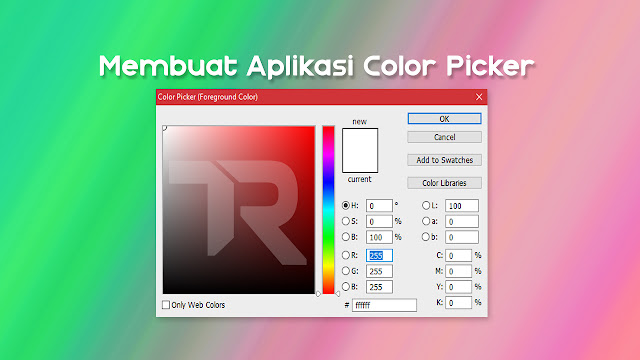Select the H hue radio button

[346, 205]
